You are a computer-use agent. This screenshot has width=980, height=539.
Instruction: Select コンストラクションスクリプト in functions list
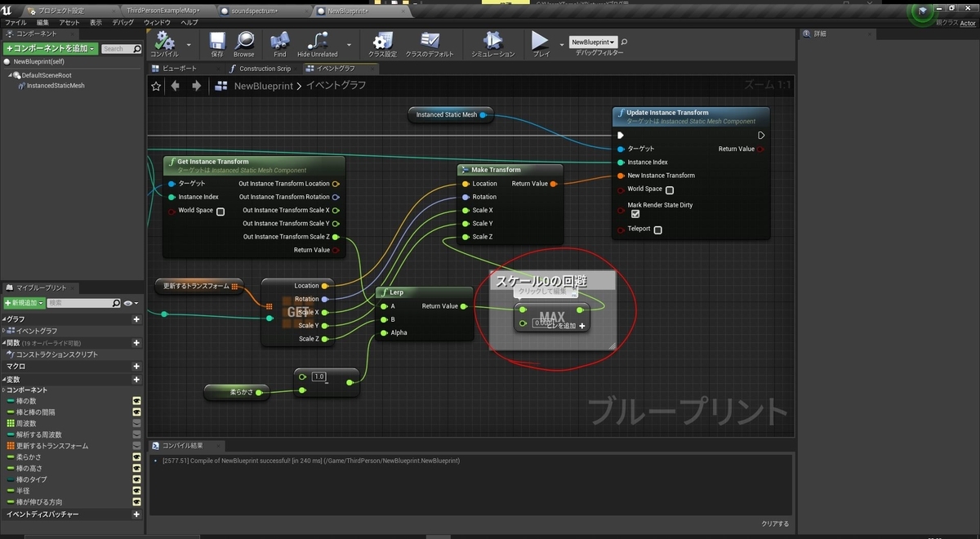pyautogui.click(x=56, y=354)
